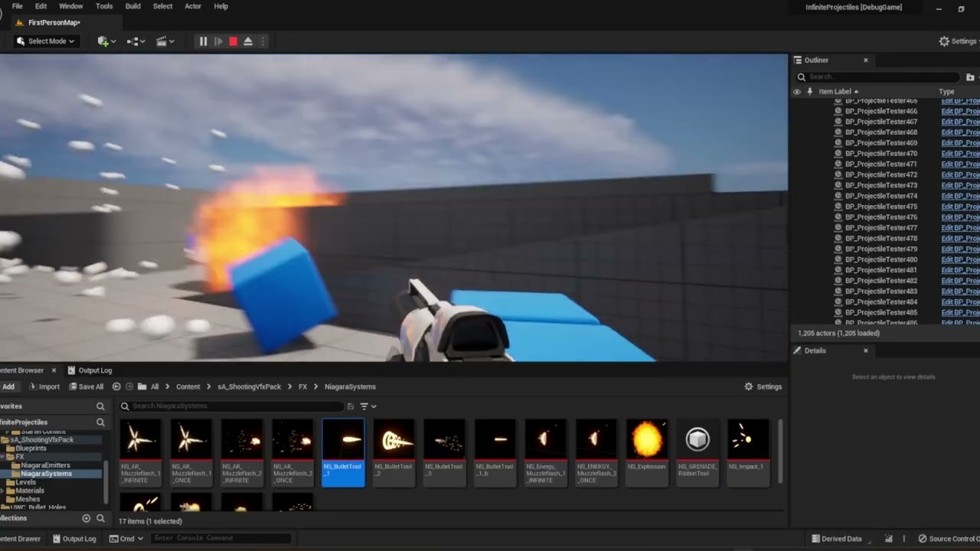The width and height of the screenshot is (980, 551).
Task: Navigate to the FX breadcrumb
Action: click(x=302, y=386)
